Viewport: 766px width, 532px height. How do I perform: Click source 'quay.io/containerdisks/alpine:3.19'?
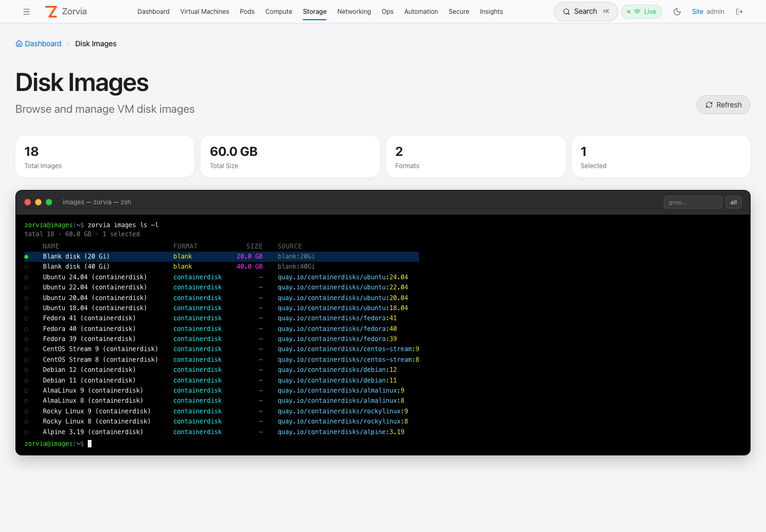pyautogui.click(x=341, y=432)
